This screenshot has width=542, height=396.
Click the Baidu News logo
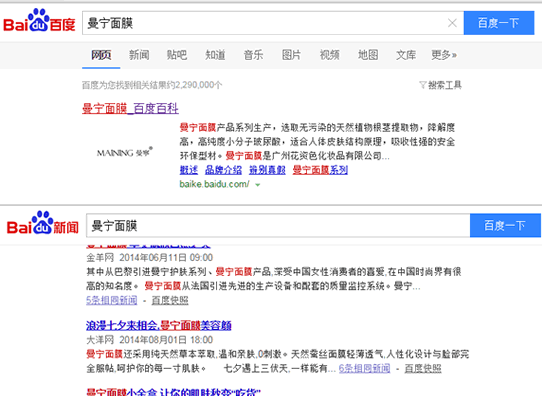point(43,223)
